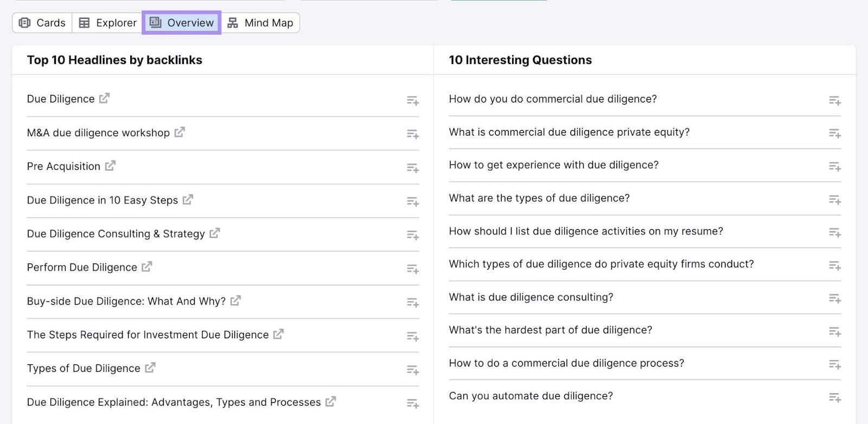The height and width of the screenshot is (424, 868).
Task: Switch to the Explorer tab
Action: tap(106, 23)
